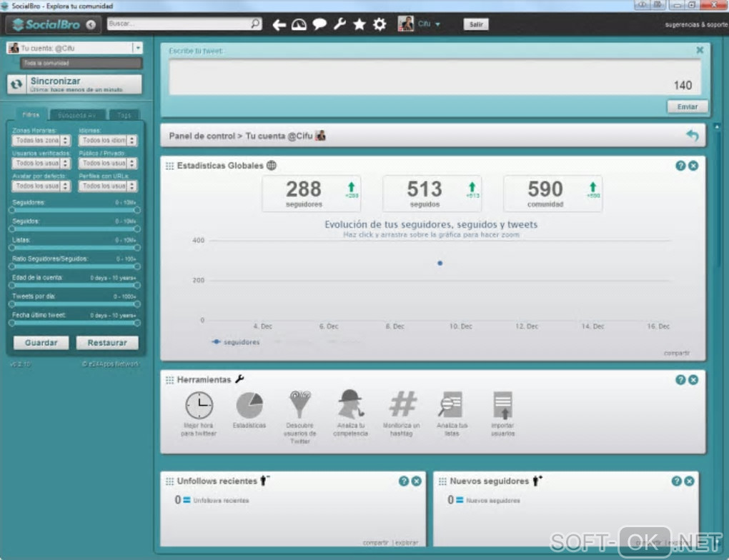The width and height of the screenshot is (729, 560).
Task: Click the Cifu profile avatar in toolbar
Action: coord(406,24)
